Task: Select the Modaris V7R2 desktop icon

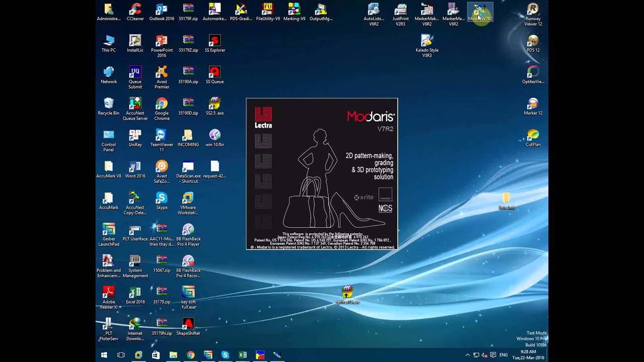Action: click(480, 12)
